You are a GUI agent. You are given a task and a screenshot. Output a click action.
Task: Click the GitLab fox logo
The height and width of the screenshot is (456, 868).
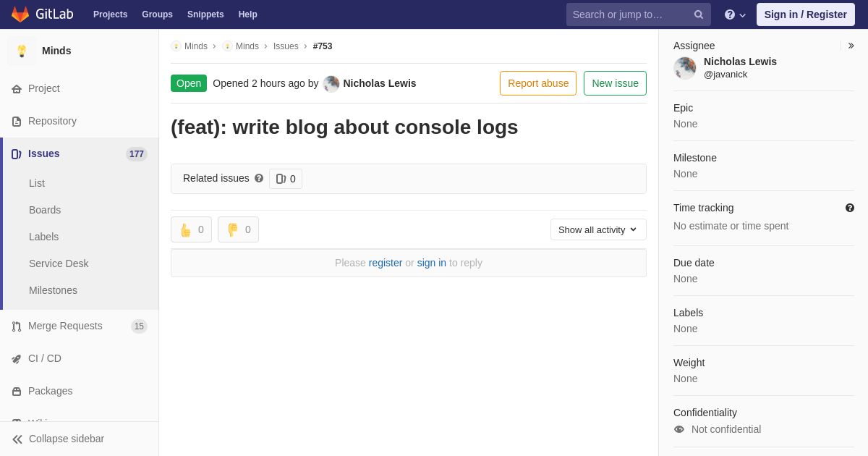20,14
